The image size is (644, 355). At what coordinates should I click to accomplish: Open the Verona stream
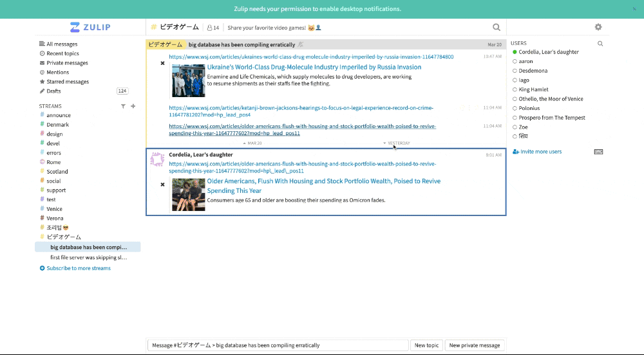(x=55, y=219)
